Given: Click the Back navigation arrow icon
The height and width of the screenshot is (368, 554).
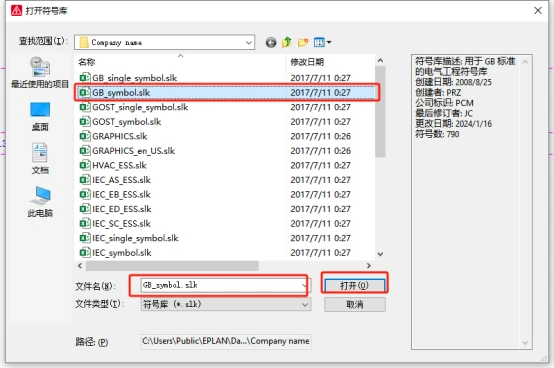Looking at the screenshot, I should coord(271,43).
